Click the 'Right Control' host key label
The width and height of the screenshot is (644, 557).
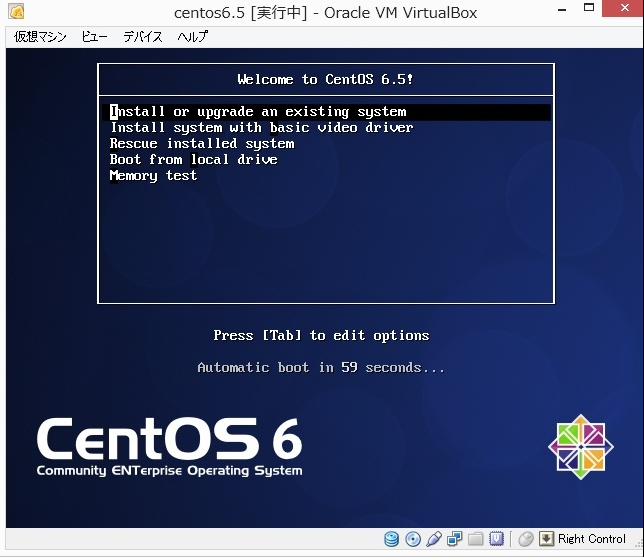tap(591, 539)
